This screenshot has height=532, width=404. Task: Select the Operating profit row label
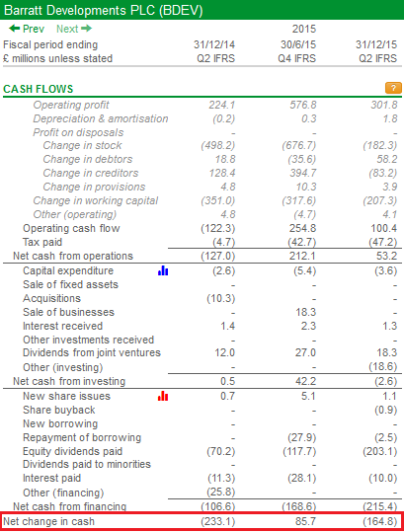(71, 105)
